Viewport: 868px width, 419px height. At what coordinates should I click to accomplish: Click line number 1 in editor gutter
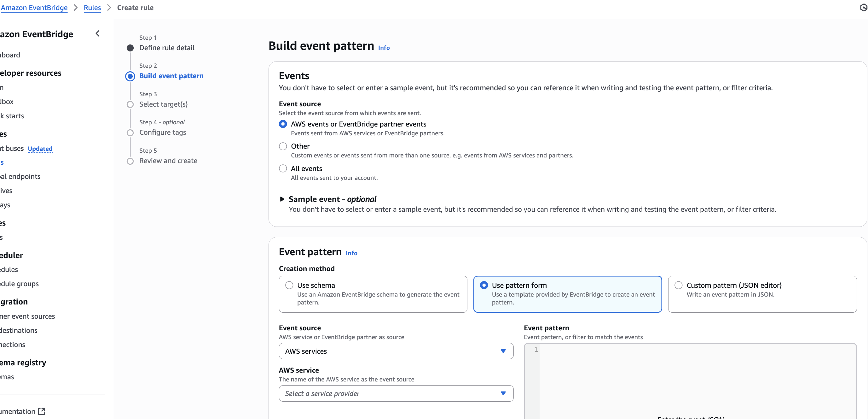[x=536, y=350]
